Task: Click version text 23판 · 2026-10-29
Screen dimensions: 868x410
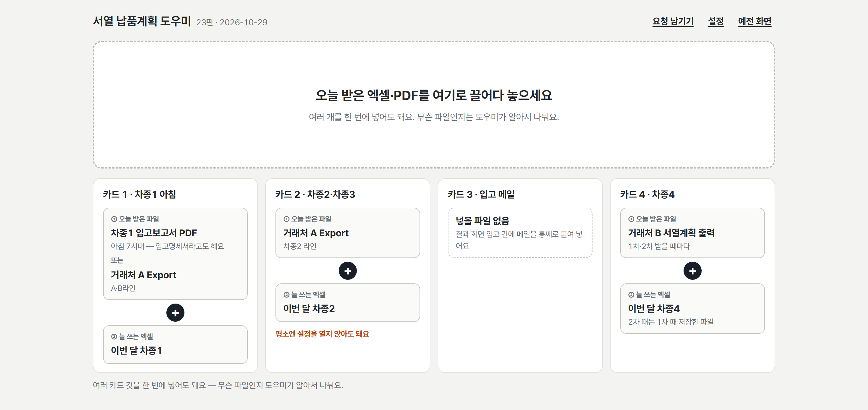Action: pos(232,22)
